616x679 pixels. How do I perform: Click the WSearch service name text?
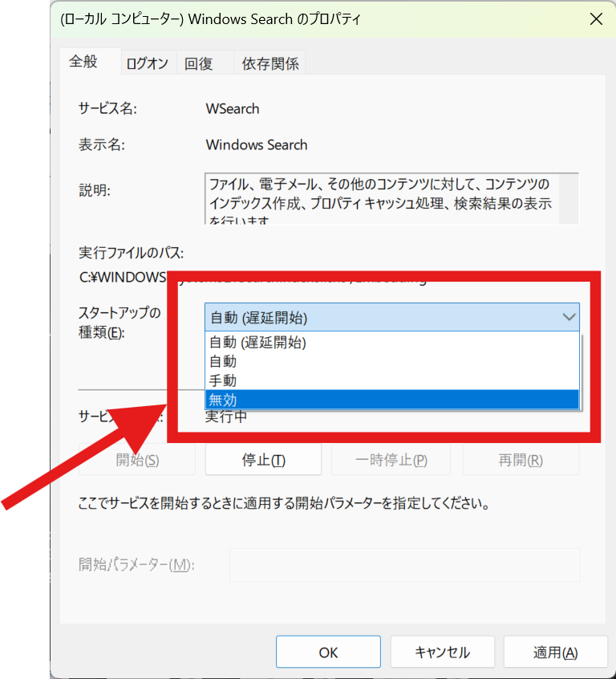[233, 108]
